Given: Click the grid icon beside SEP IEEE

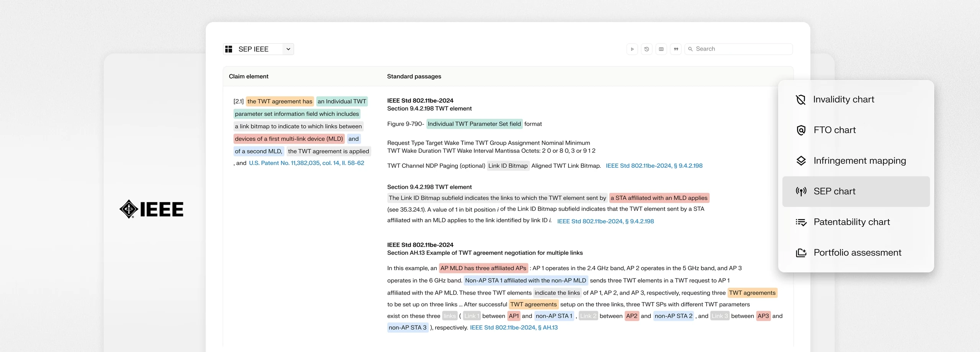Looking at the screenshot, I should point(229,49).
